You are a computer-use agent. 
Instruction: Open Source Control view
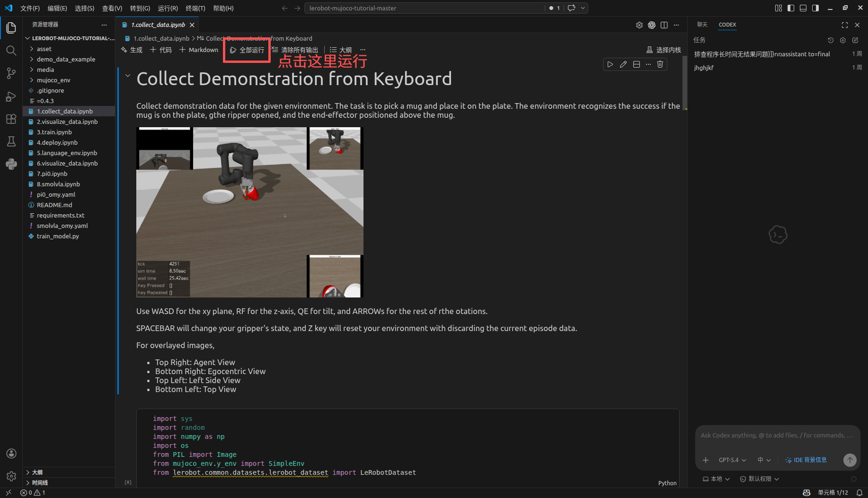click(x=11, y=73)
